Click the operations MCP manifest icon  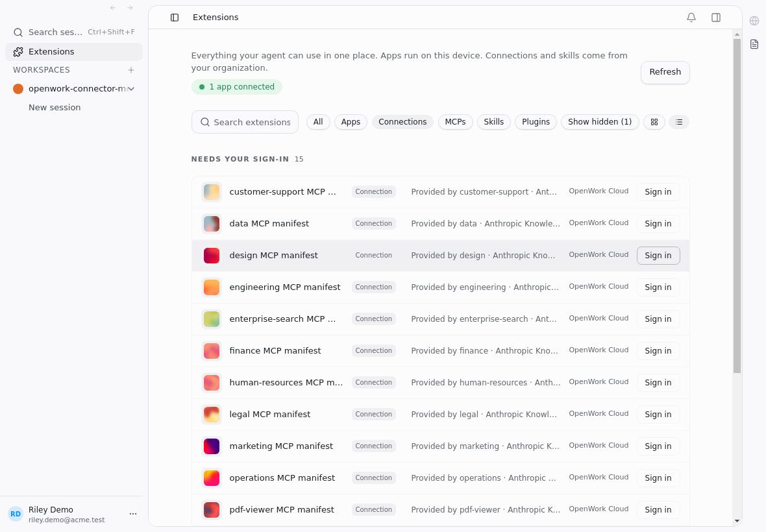[x=212, y=478]
